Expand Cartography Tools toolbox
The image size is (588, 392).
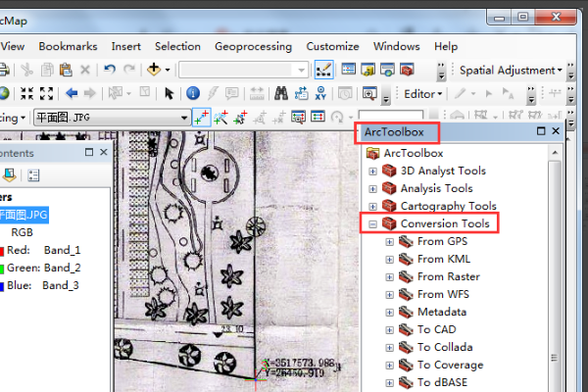(372, 207)
